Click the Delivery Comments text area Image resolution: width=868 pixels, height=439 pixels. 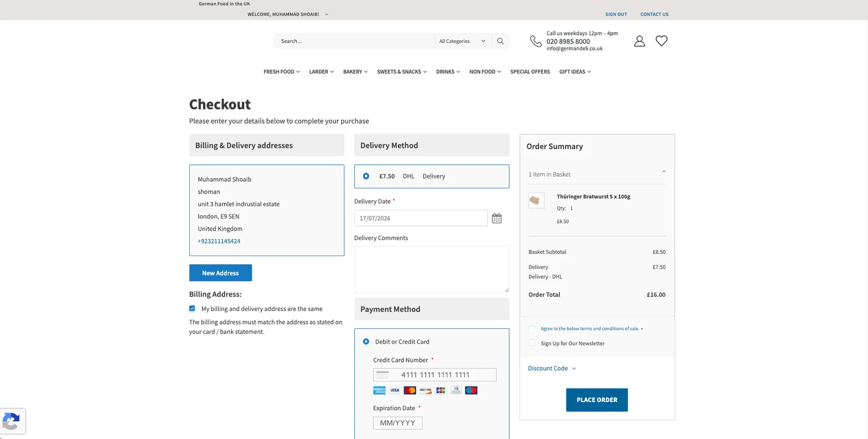pyautogui.click(x=432, y=269)
